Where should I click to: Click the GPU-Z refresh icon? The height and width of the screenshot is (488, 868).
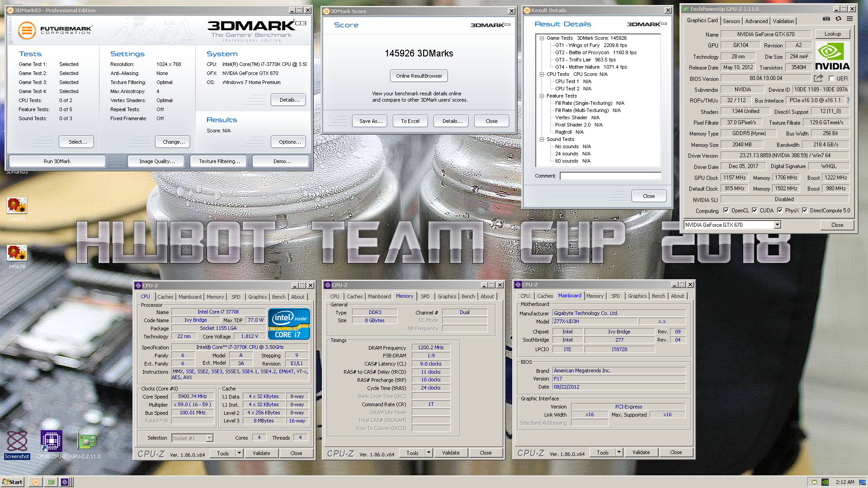point(838,19)
